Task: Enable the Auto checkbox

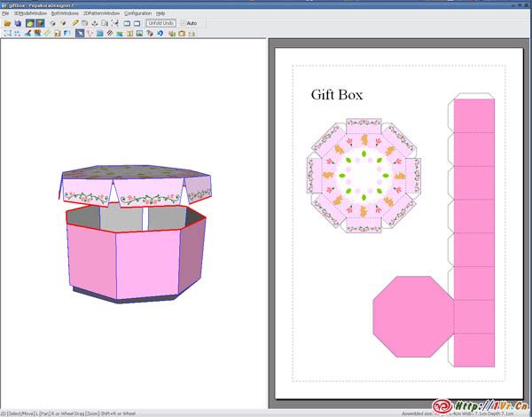Action: coord(184,23)
